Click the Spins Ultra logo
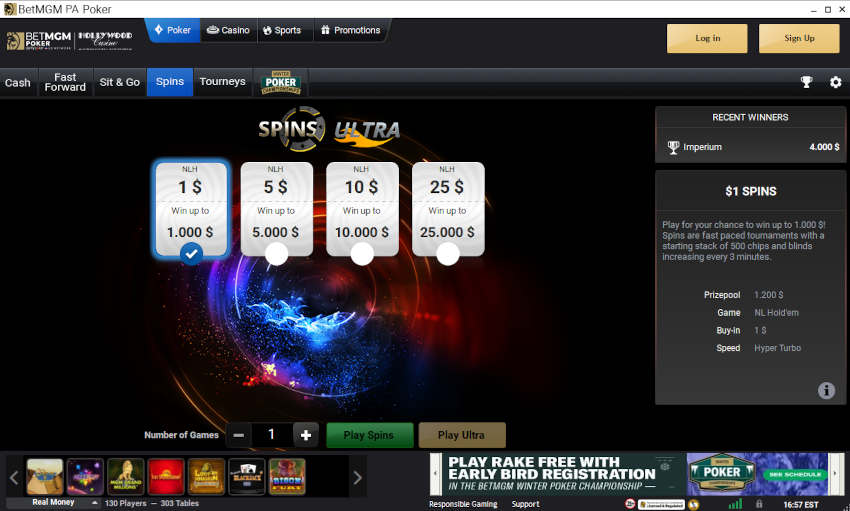Image resolution: width=850 pixels, height=511 pixels. (329, 129)
